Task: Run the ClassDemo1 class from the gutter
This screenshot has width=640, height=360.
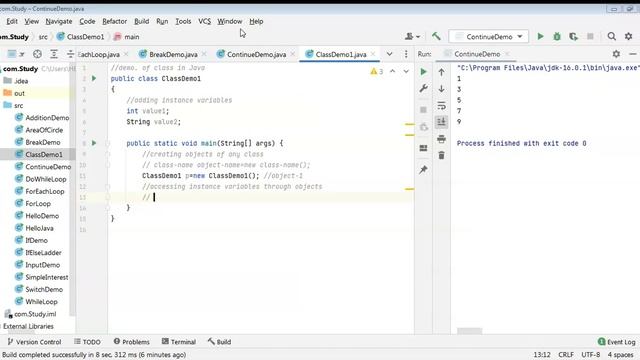Action: 94,78
